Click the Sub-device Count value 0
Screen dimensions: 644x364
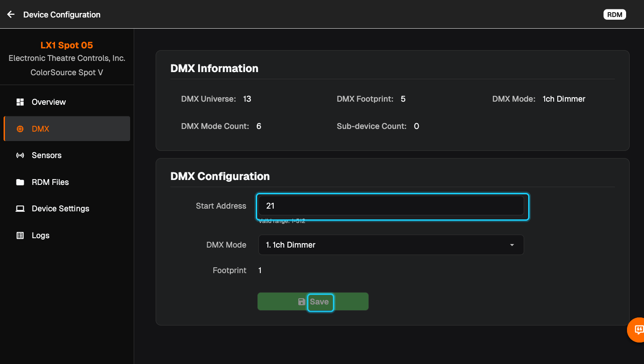click(416, 126)
